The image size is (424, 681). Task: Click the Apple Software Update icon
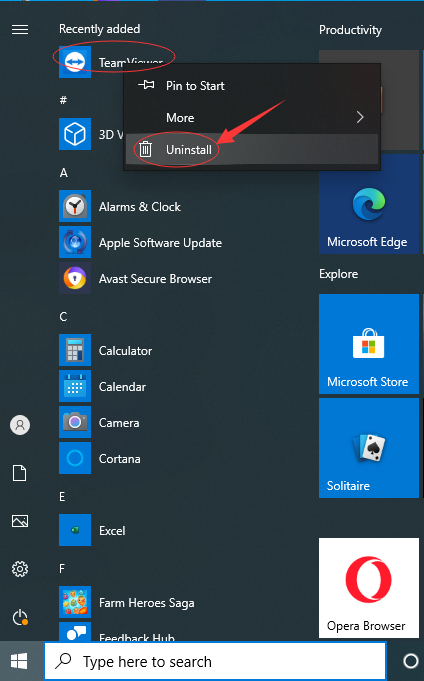[75, 242]
